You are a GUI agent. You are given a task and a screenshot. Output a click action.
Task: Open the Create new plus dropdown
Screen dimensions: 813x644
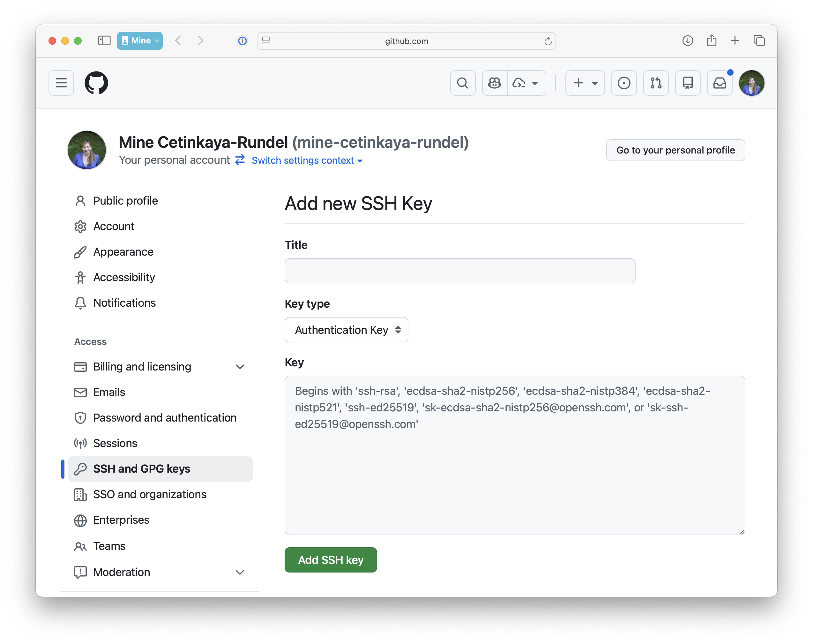pos(585,83)
